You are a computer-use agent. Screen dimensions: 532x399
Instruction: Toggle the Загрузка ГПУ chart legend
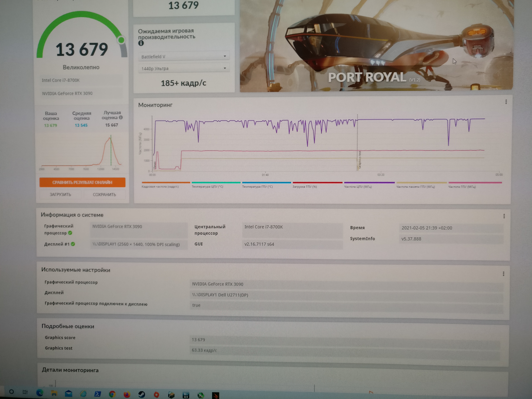305,187
